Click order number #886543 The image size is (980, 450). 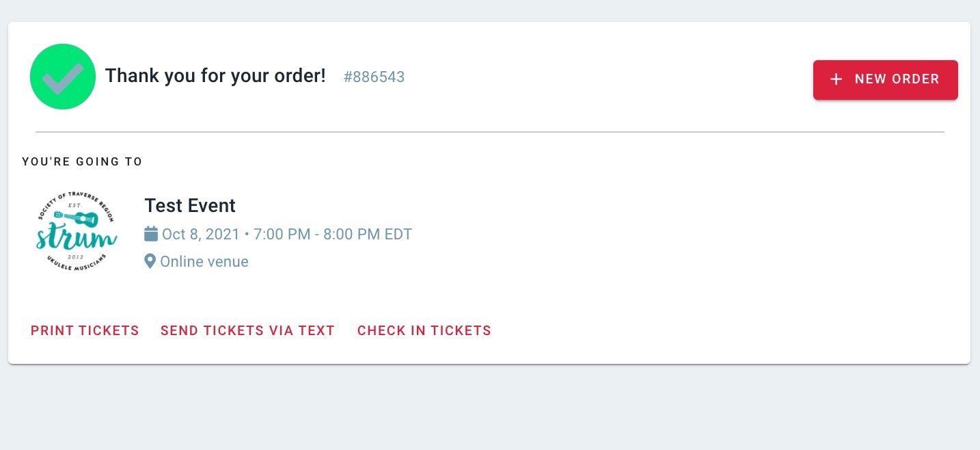click(374, 77)
